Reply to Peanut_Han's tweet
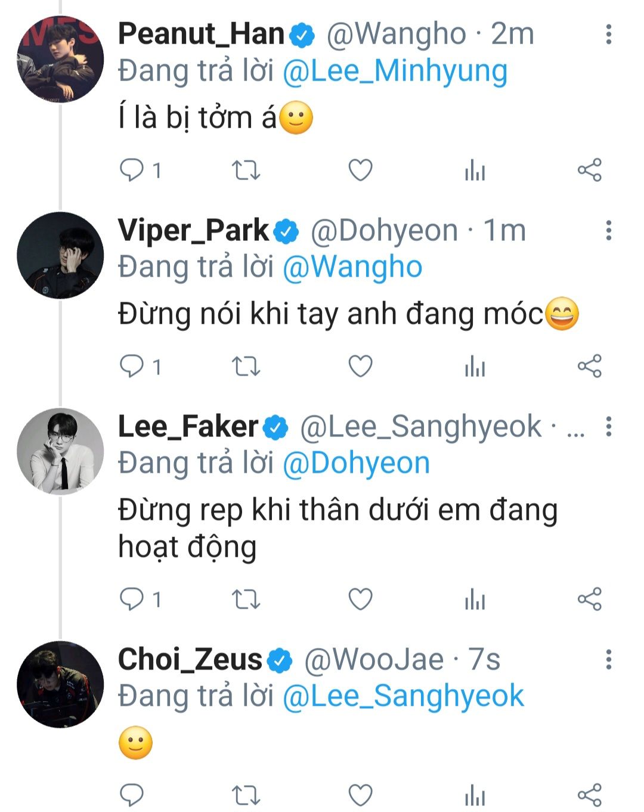Screen dimensions: 644x812 pos(132,170)
